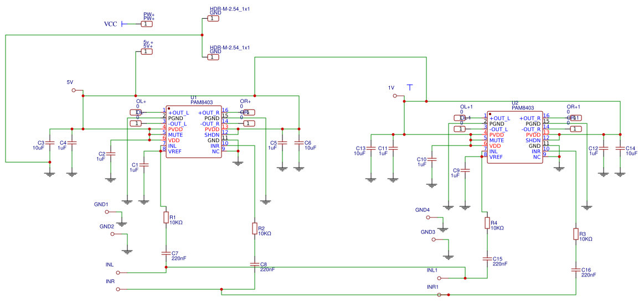
Task: Click capacitor C3 symbol
Action: (x=50, y=143)
